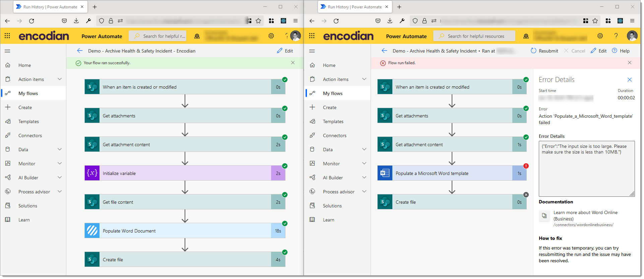
Task: Expand Data in left window sidebar
Action: pos(60,149)
